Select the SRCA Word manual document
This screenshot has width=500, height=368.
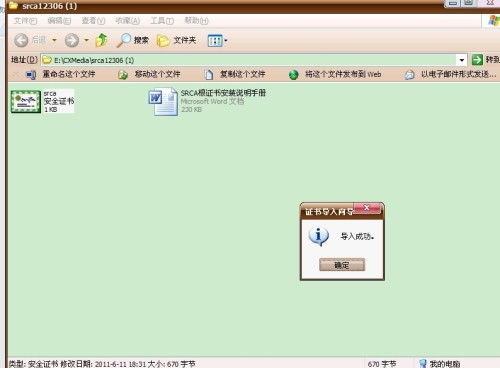tap(207, 101)
